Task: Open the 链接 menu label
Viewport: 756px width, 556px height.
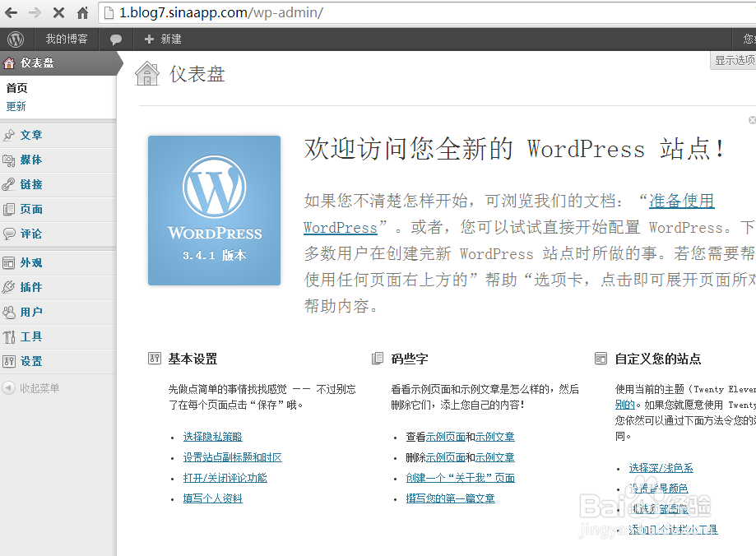Action: [x=31, y=184]
